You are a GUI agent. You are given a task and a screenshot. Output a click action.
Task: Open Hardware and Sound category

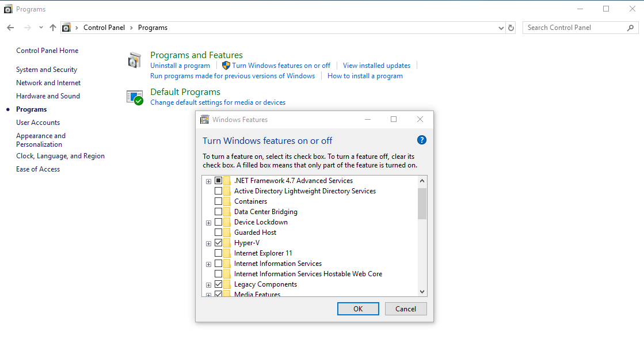pos(48,96)
